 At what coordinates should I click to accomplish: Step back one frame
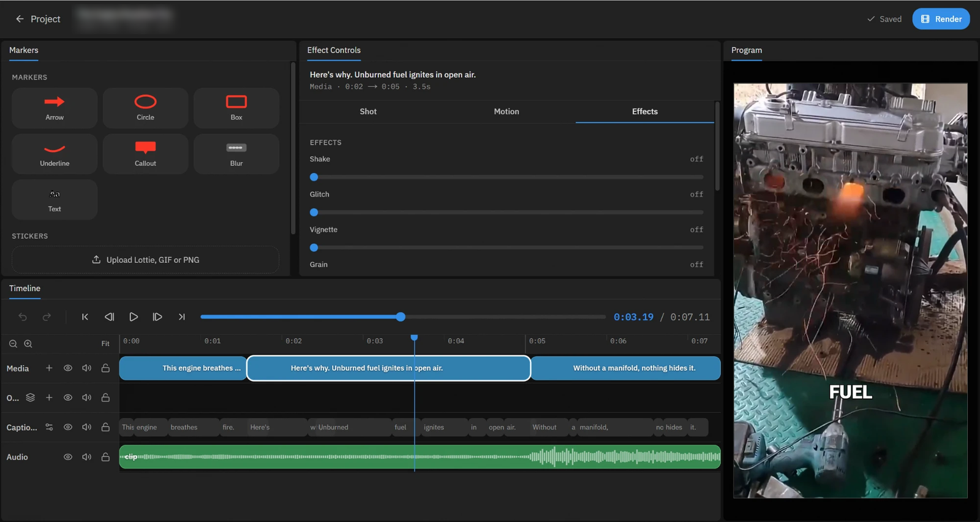click(109, 317)
